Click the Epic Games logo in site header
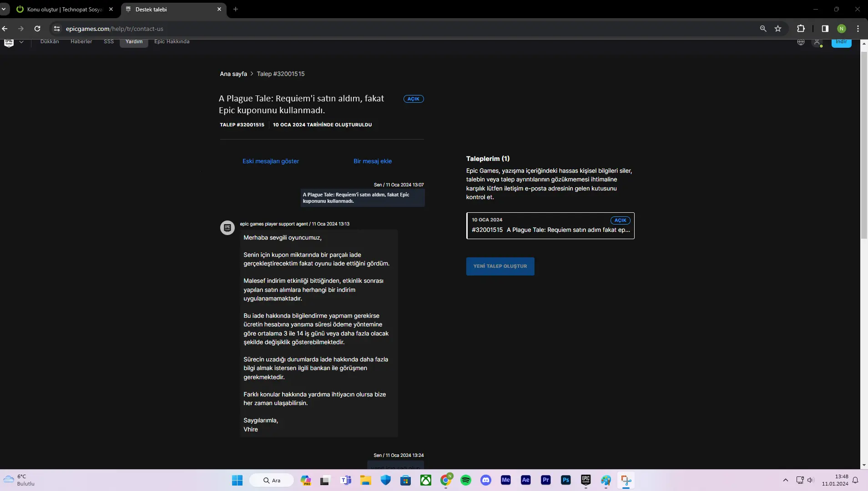The image size is (868, 491). (x=9, y=42)
